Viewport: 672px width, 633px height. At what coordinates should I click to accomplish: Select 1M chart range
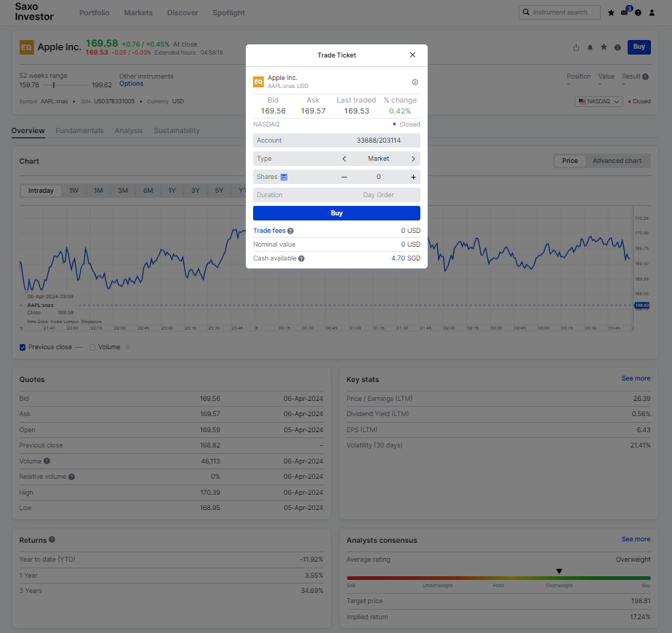[98, 191]
